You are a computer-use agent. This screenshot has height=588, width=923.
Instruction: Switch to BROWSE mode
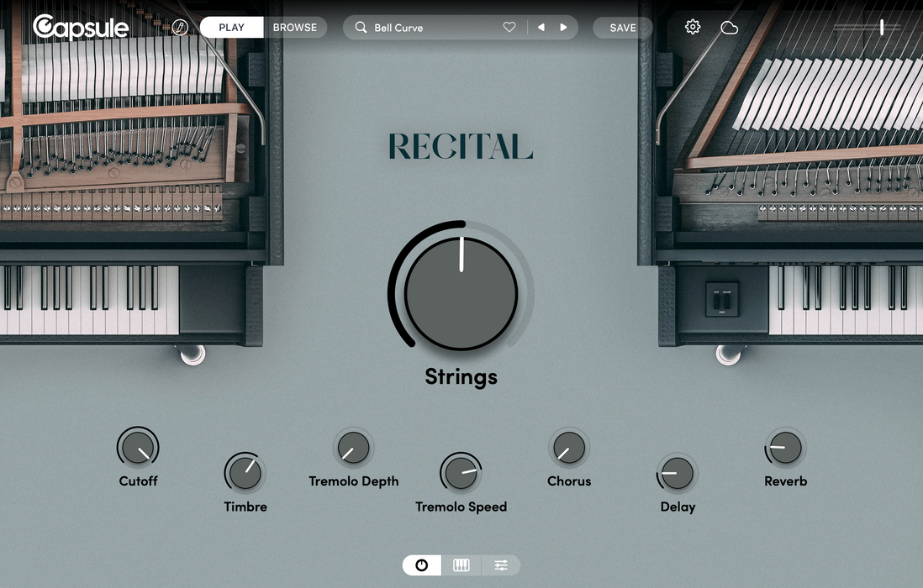click(x=295, y=28)
